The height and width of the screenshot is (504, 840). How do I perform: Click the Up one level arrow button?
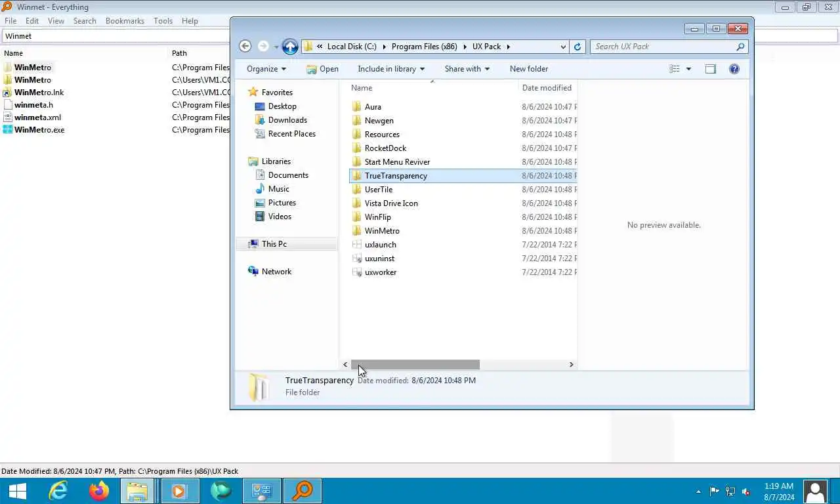[x=290, y=46]
